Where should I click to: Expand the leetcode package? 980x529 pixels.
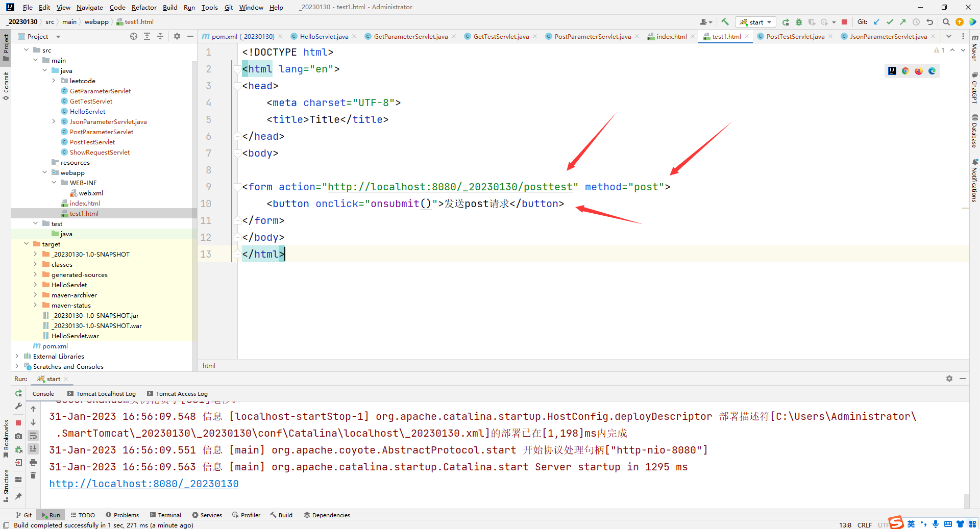pyautogui.click(x=54, y=81)
